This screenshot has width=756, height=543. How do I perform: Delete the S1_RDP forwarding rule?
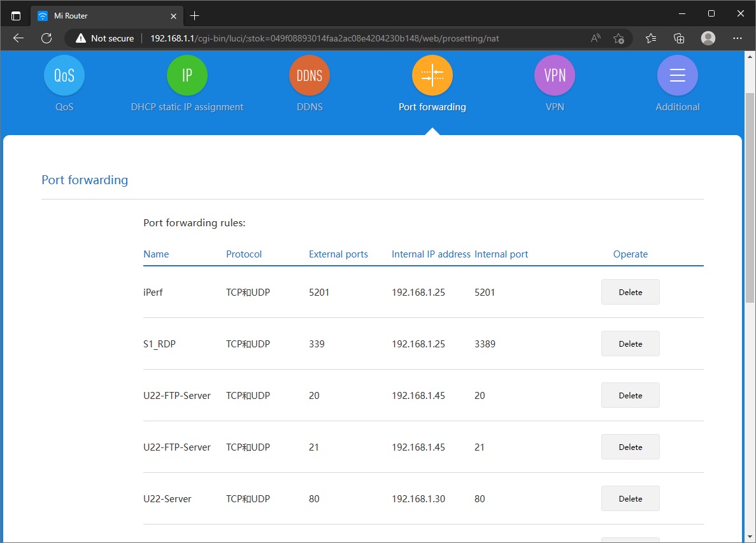[630, 344]
